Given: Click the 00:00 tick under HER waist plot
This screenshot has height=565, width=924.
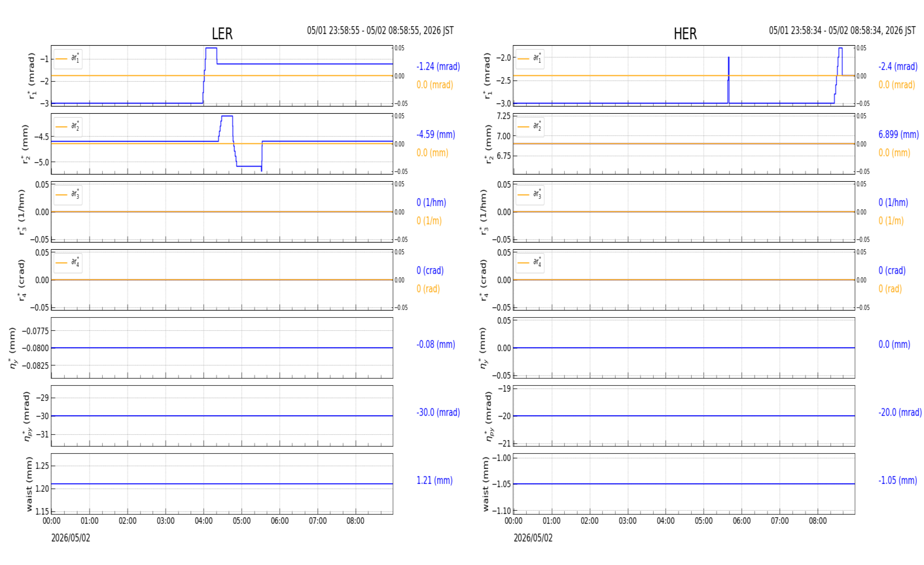Looking at the screenshot, I should click(514, 521).
